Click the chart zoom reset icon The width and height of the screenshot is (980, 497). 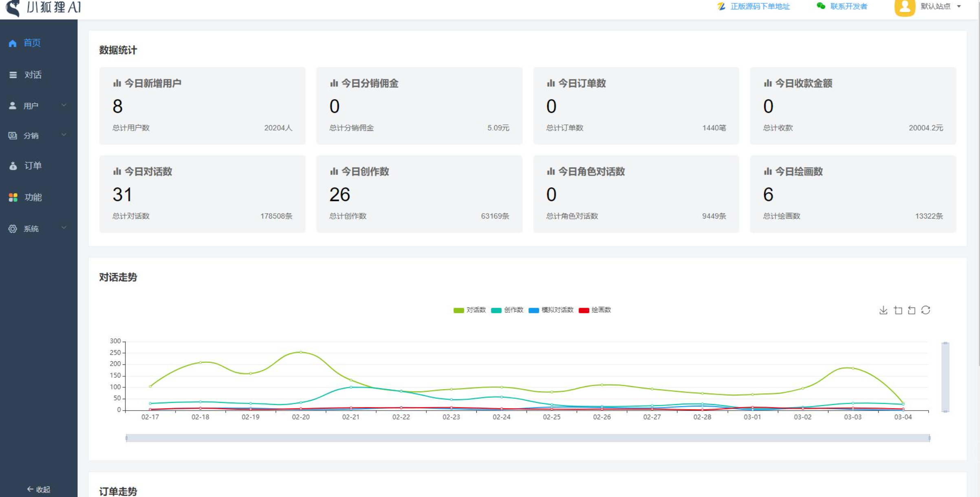912,310
